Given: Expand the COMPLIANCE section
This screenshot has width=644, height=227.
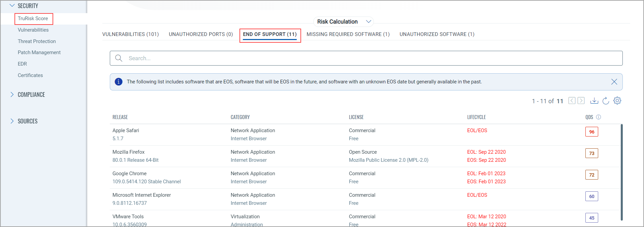Looking at the screenshot, I should click(x=12, y=94).
